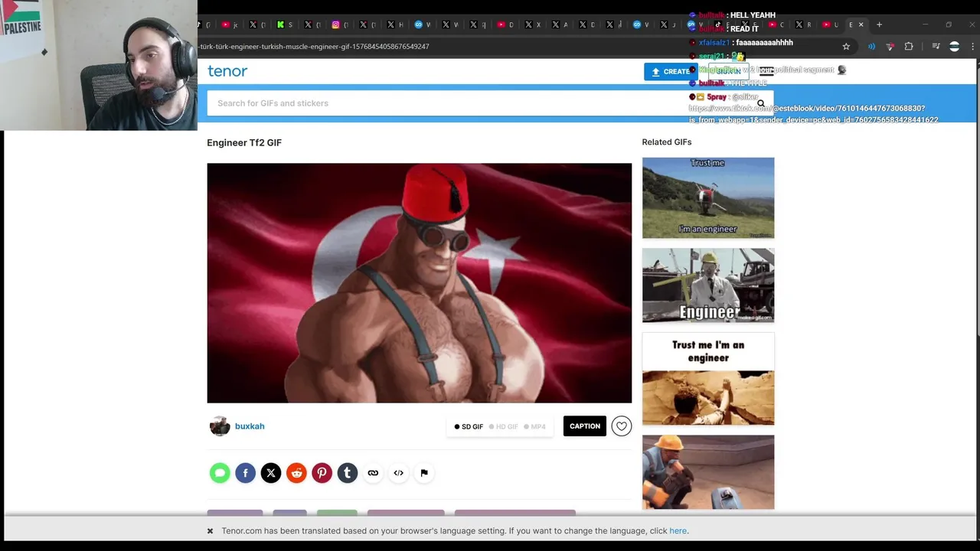Viewport: 980px width, 551px height.
Task: Report the GIF with the flag icon
Action: coord(424,473)
